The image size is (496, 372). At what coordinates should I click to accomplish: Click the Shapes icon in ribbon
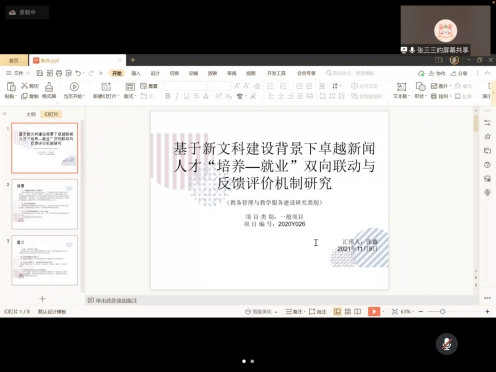420,87
